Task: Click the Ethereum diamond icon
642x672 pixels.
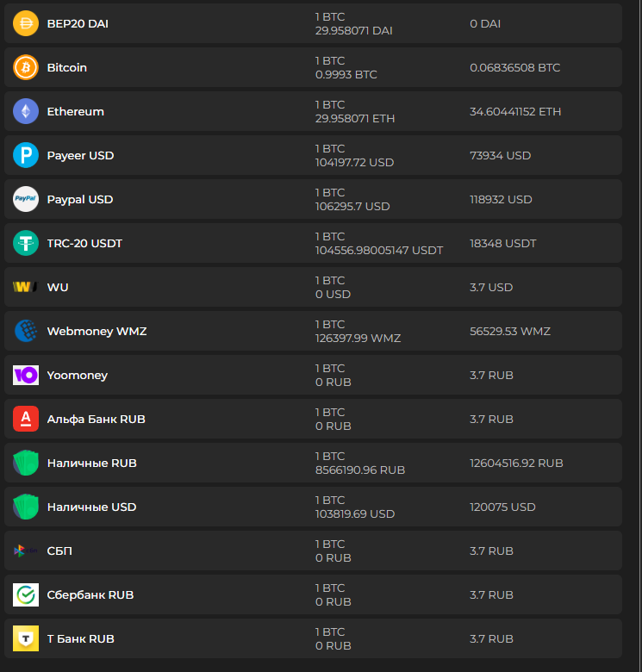Action: point(26,111)
